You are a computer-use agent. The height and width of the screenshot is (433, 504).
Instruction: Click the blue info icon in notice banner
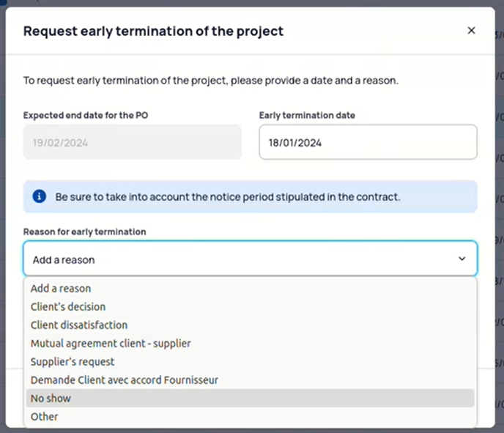pos(40,196)
